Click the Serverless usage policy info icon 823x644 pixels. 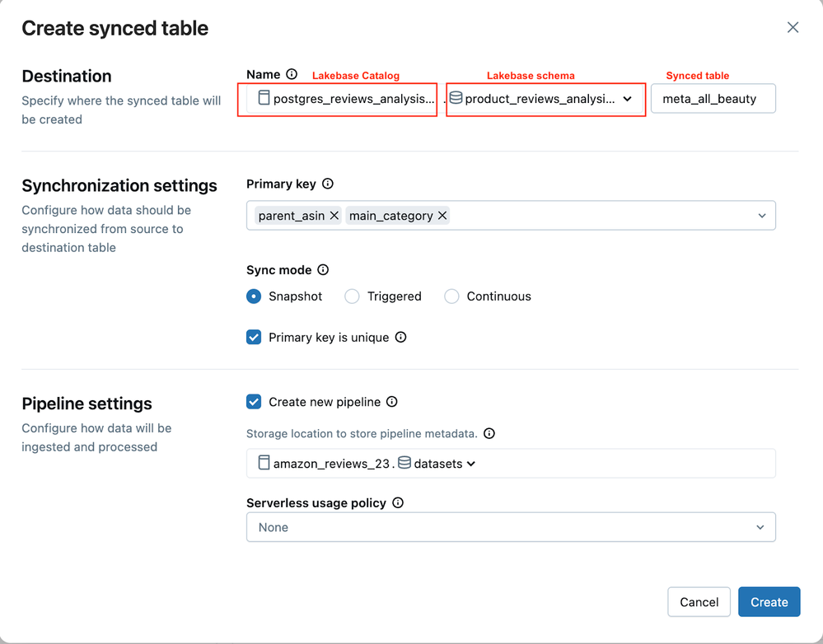(x=398, y=502)
